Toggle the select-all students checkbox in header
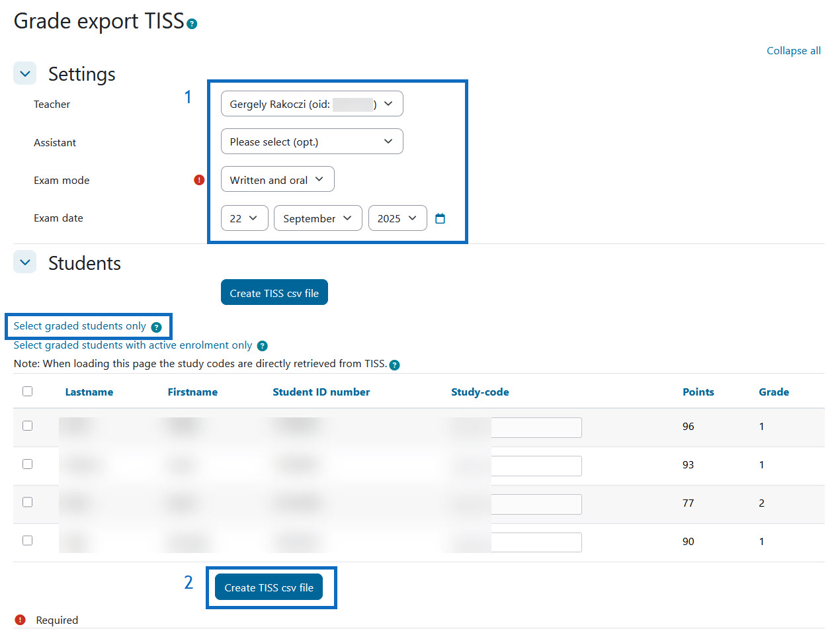840x639 pixels. (28, 392)
